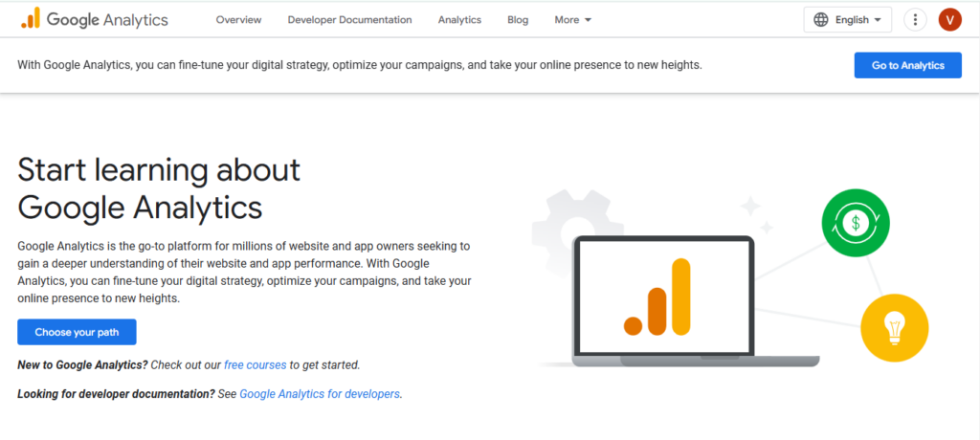Click the Google Analytics logo icon

[30, 19]
